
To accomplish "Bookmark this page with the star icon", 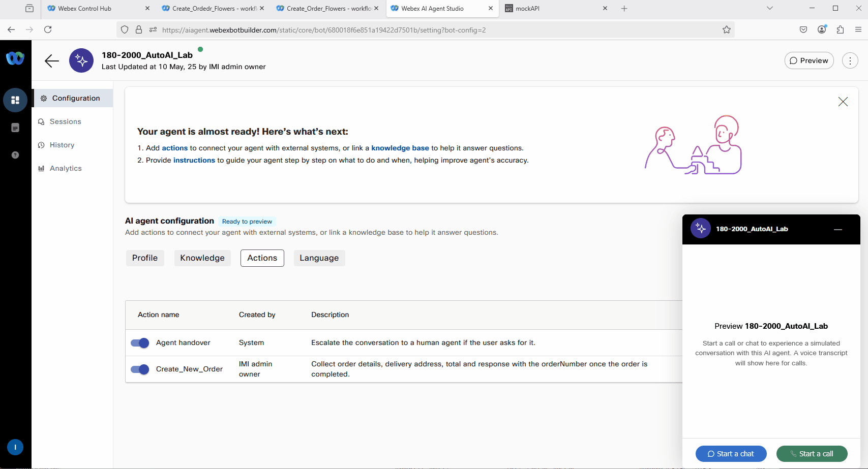I will tap(726, 30).
